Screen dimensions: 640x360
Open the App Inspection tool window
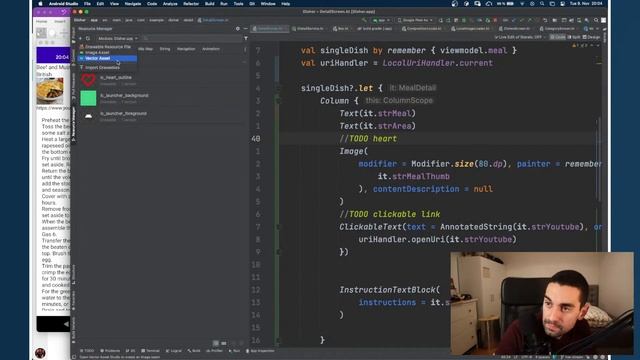[x=260, y=351]
